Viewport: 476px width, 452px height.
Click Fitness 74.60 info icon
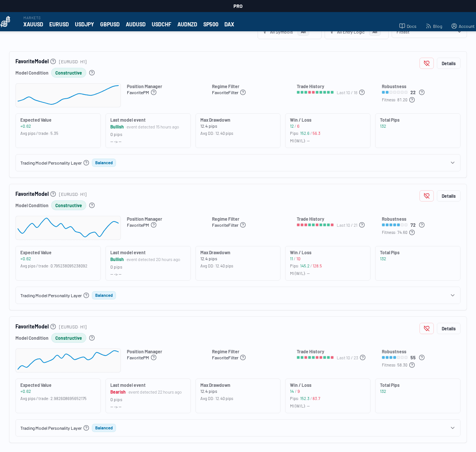click(412, 232)
